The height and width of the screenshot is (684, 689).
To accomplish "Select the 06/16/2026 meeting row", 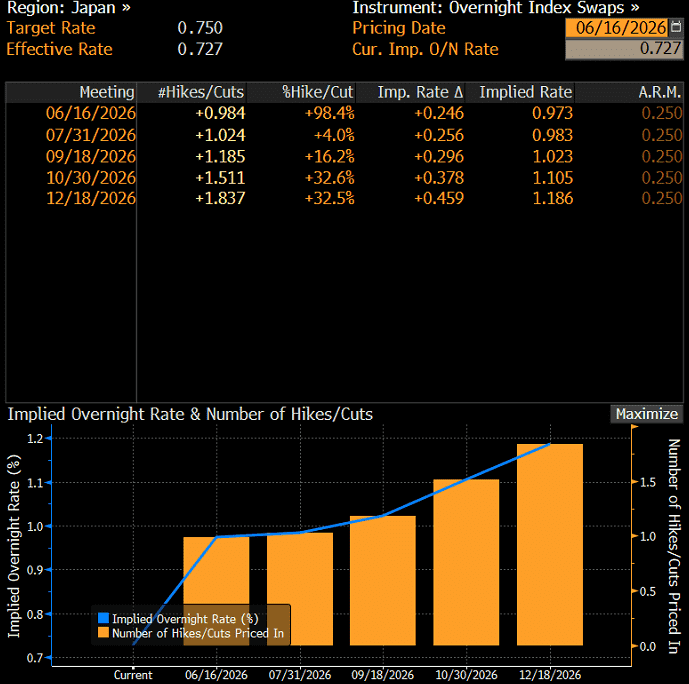I will click(x=344, y=113).
